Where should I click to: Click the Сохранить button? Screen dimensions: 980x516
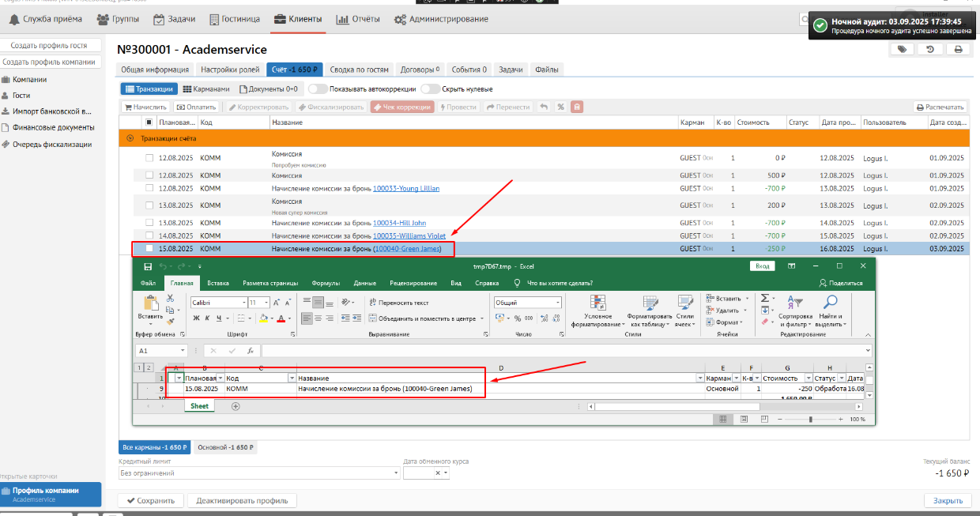150,500
